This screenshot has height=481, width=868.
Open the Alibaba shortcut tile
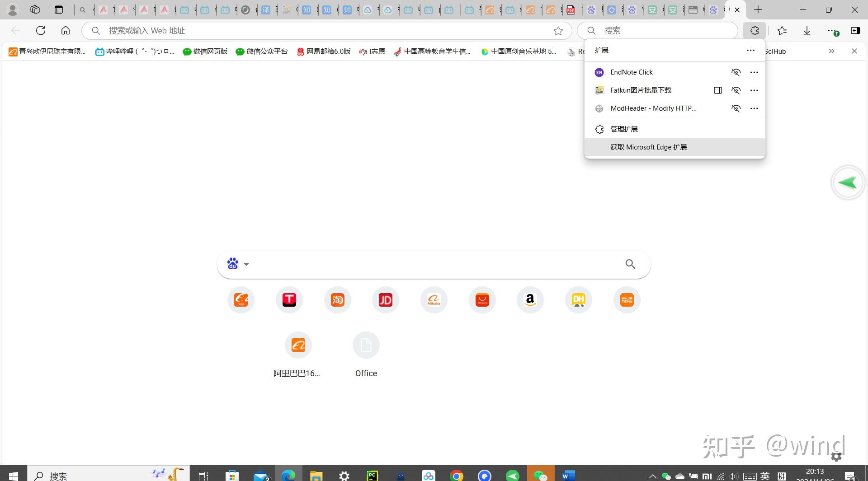[434, 300]
